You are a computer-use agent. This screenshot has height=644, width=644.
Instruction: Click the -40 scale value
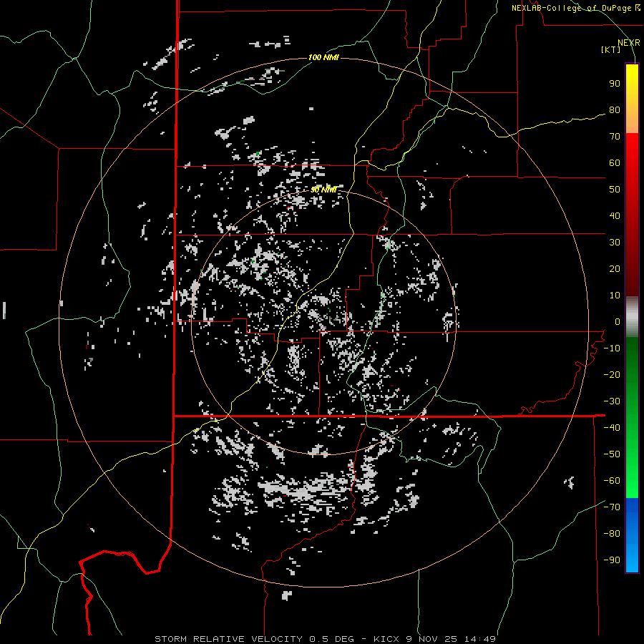[612, 428]
